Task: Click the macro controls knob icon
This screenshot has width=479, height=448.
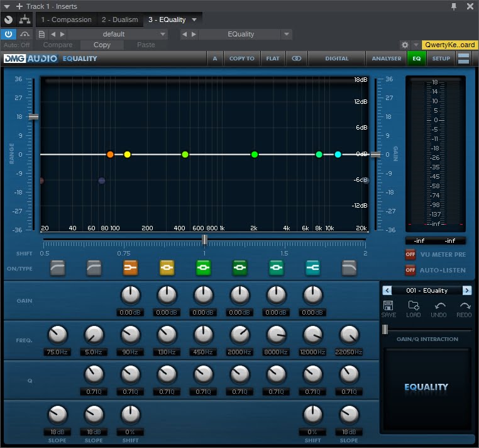Action: tap(8, 20)
